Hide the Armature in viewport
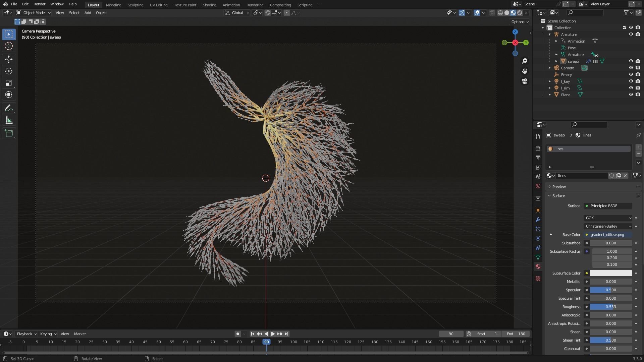The height and width of the screenshot is (362, 644). [631, 34]
